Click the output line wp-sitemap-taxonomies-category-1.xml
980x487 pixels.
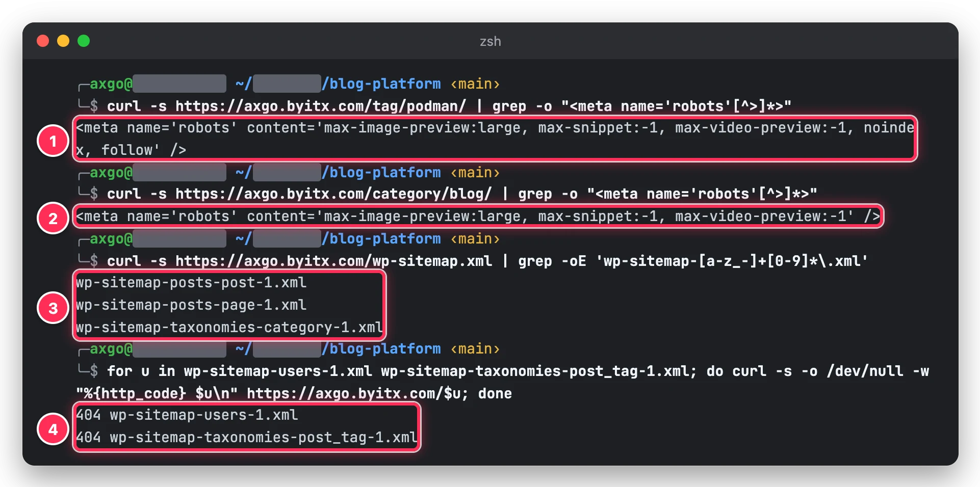(x=229, y=327)
